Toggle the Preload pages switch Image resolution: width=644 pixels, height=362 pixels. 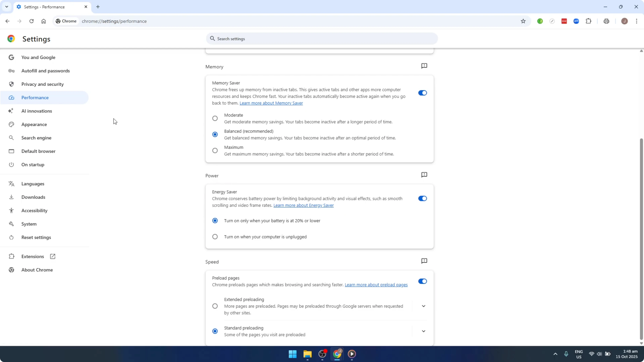(x=422, y=281)
